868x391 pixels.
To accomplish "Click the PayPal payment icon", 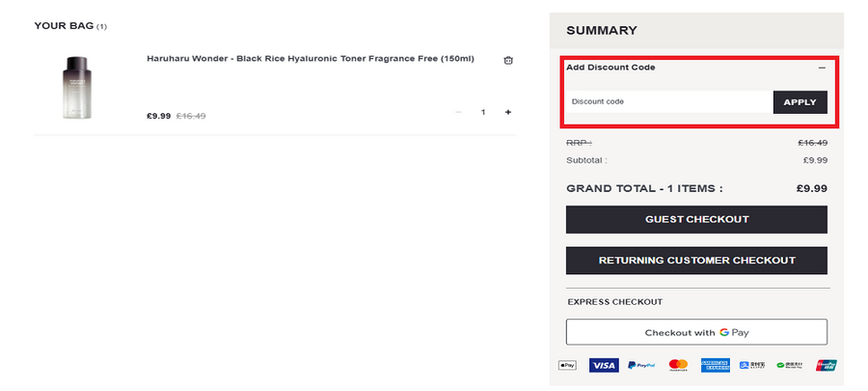I will pyautogui.click(x=641, y=365).
